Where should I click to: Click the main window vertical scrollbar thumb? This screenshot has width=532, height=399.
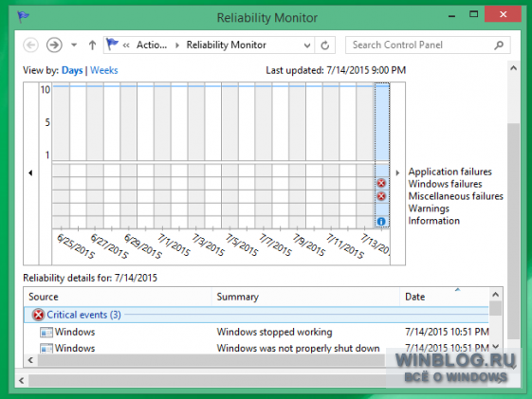tap(514, 230)
